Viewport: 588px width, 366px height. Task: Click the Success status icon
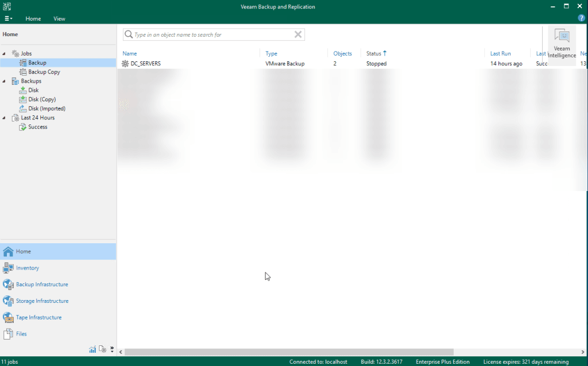click(x=23, y=127)
